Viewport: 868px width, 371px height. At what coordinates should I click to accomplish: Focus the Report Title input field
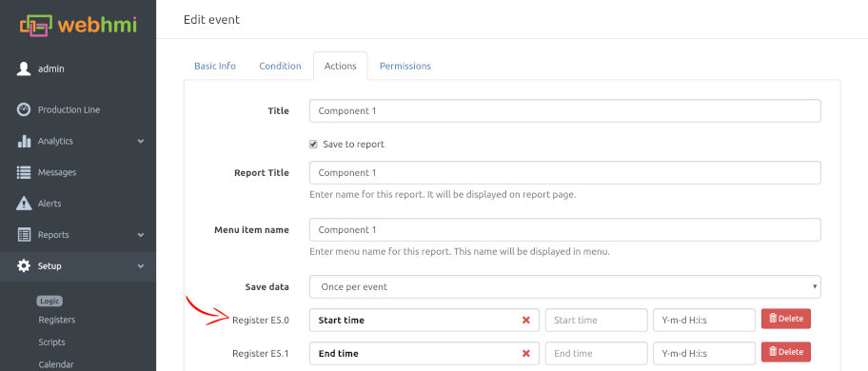tap(564, 172)
